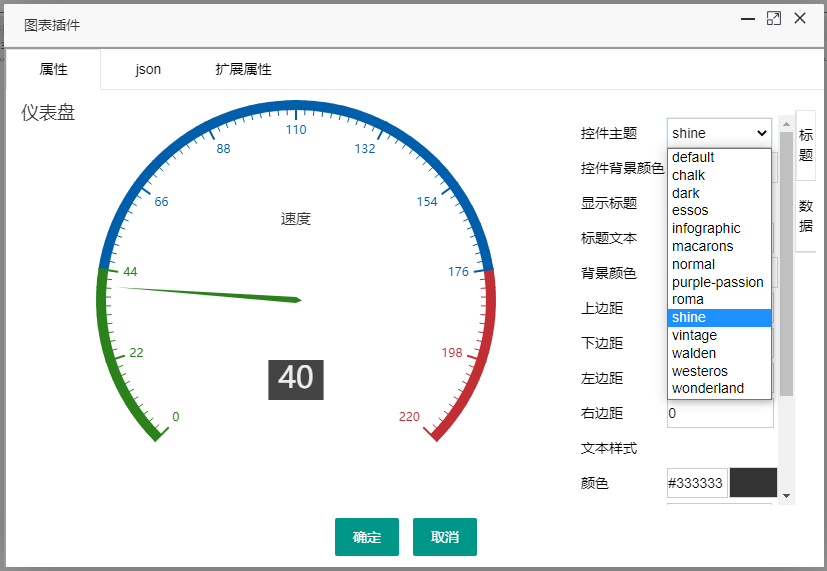
Task: Click the gauge tick label 198
Action: tap(452, 353)
